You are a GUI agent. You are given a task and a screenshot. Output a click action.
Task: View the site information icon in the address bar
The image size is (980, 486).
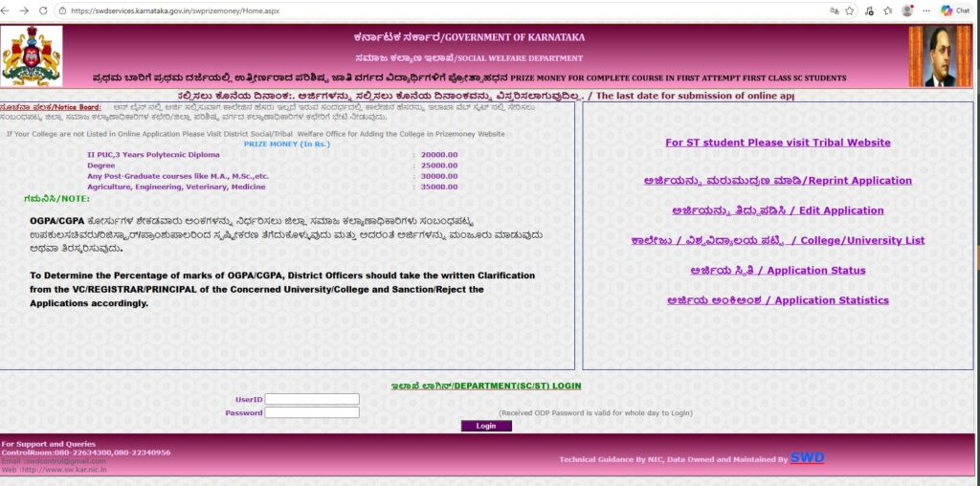point(62,11)
